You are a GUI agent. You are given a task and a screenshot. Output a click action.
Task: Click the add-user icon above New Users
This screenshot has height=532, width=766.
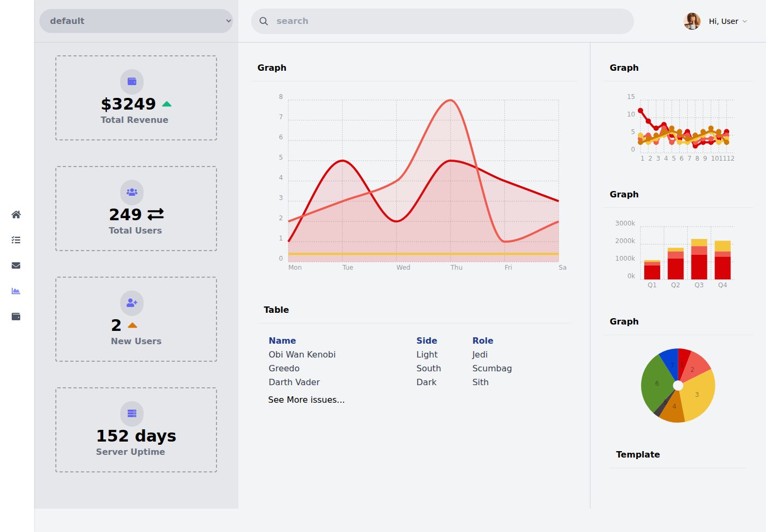click(x=132, y=303)
